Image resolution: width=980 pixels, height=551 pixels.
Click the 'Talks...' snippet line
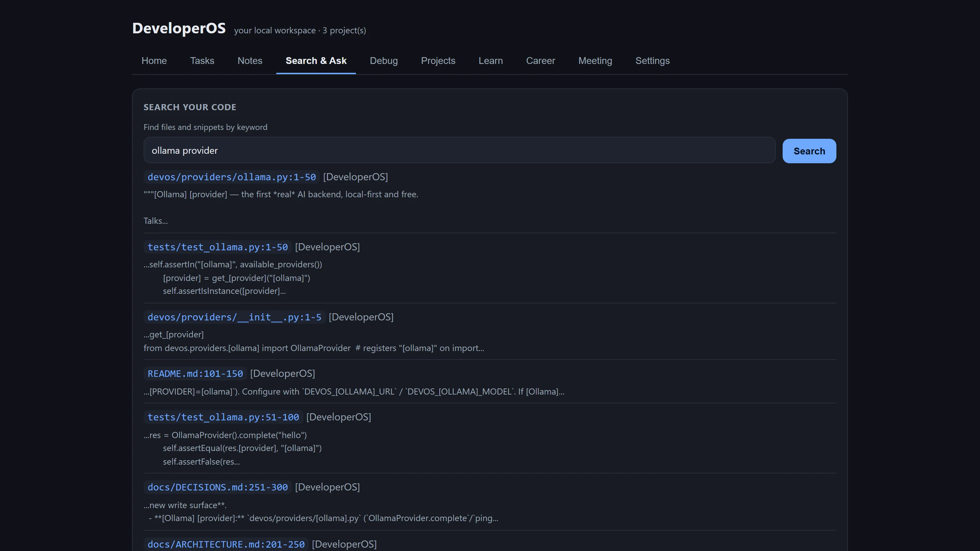(x=156, y=221)
